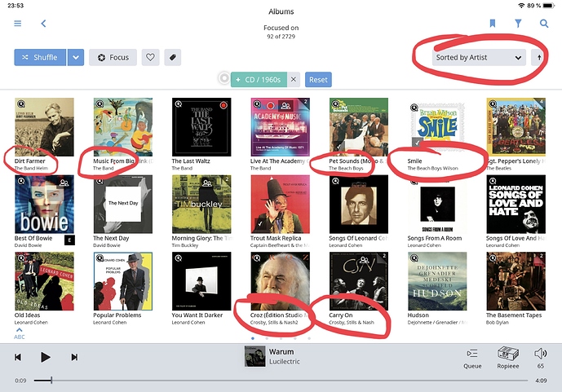The height and width of the screenshot is (392, 562).
Task: Open the Focus button
Action: (113, 57)
